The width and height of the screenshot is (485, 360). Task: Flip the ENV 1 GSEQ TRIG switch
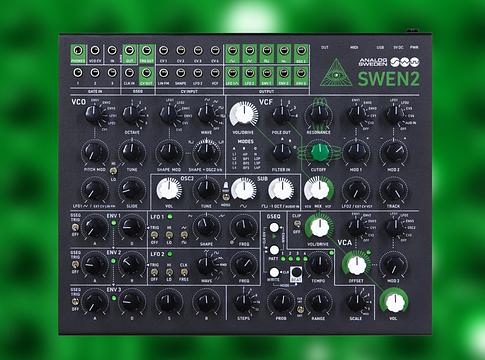pyautogui.click(x=75, y=227)
